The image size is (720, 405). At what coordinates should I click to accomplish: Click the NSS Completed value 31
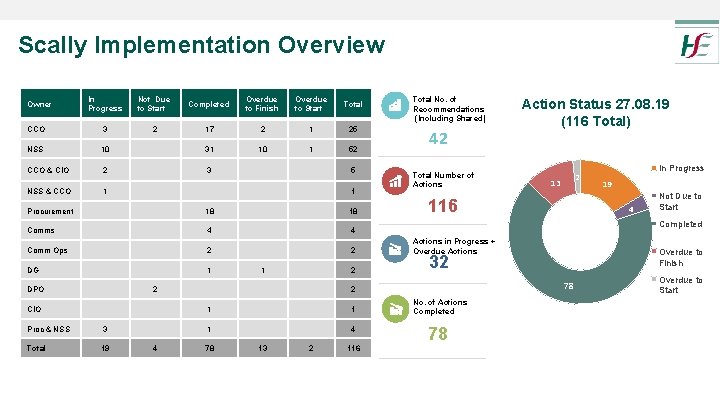209,149
